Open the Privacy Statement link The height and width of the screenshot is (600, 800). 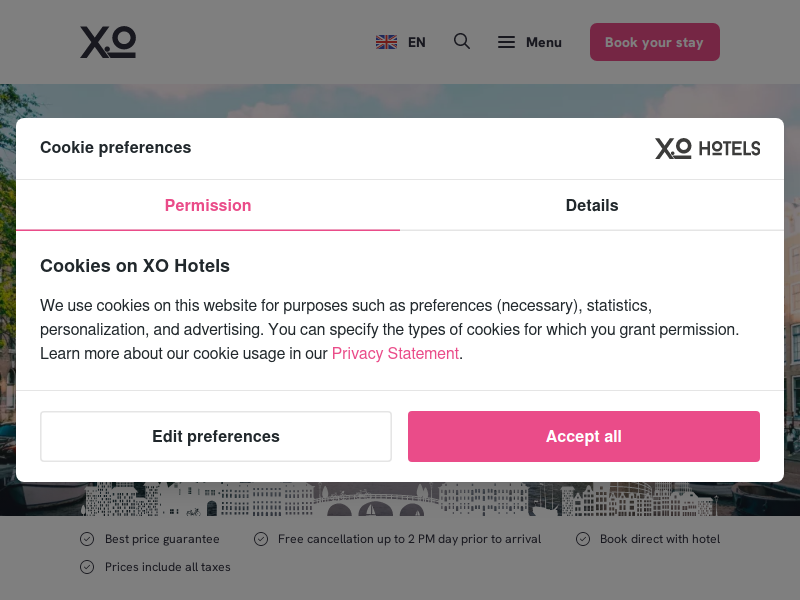click(395, 353)
